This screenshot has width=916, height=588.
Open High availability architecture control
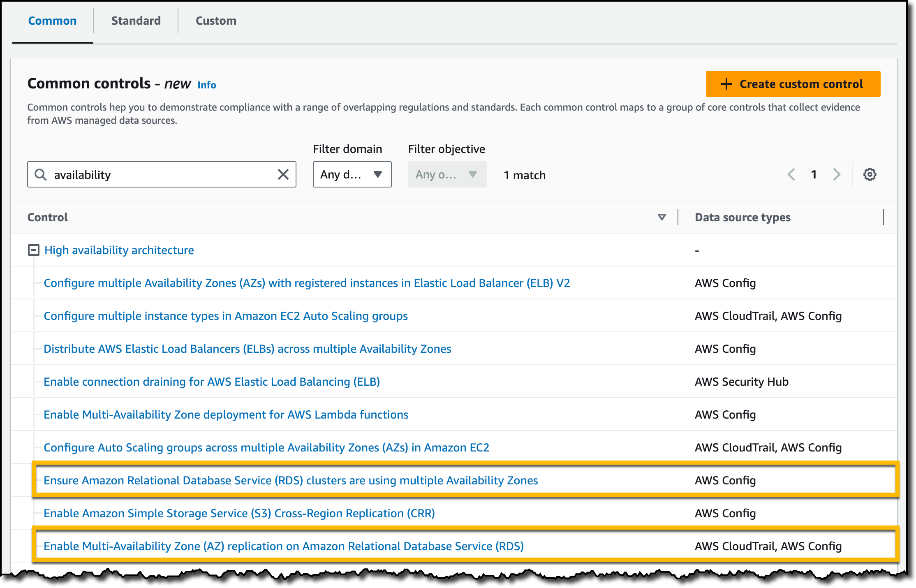tap(119, 250)
